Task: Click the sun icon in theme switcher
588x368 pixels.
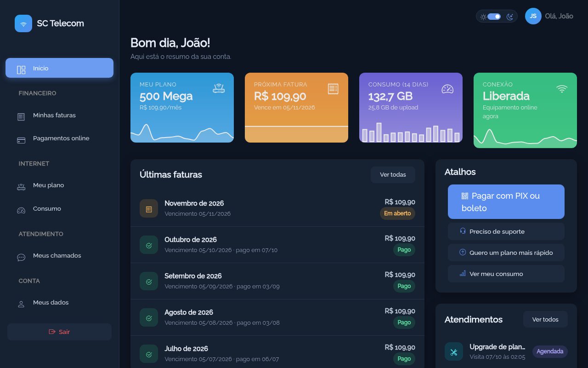Action: pyautogui.click(x=483, y=17)
